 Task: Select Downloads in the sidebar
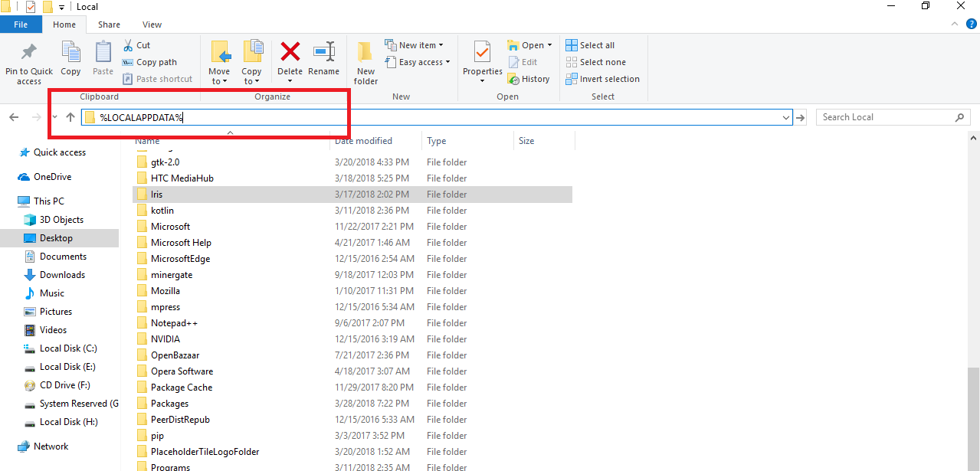(62, 275)
